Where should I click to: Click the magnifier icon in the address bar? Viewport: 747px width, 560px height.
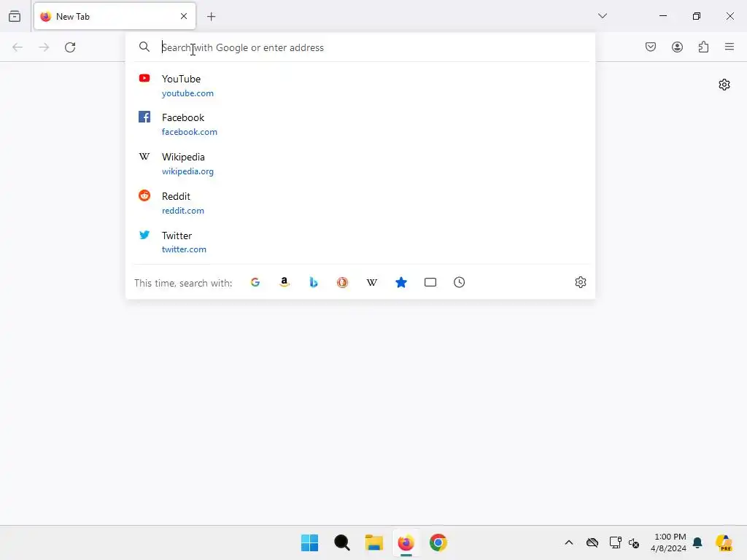coord(144,47)
